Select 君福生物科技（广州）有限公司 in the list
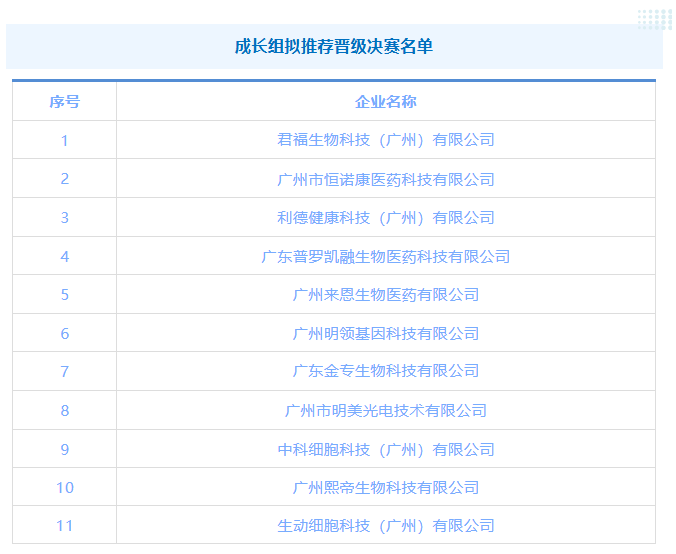Image resolution: width=676 pixels, height=554 pixels. (x=385, y=140)
